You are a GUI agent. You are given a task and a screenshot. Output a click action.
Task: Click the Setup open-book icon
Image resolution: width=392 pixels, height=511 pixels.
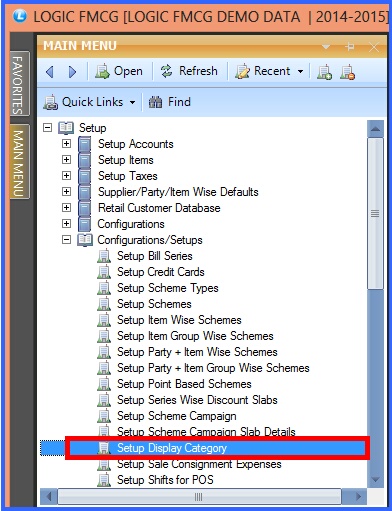point(66,128)
